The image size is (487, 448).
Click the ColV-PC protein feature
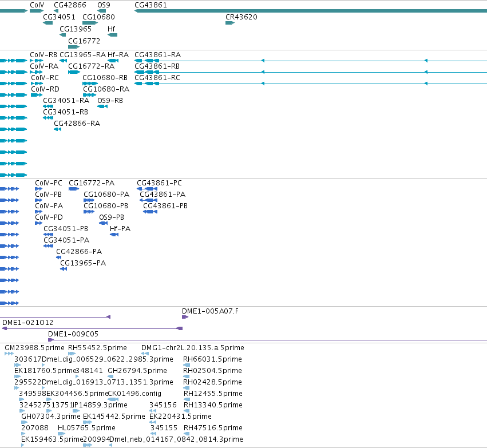pyautogui.click(x=38, y=189)
